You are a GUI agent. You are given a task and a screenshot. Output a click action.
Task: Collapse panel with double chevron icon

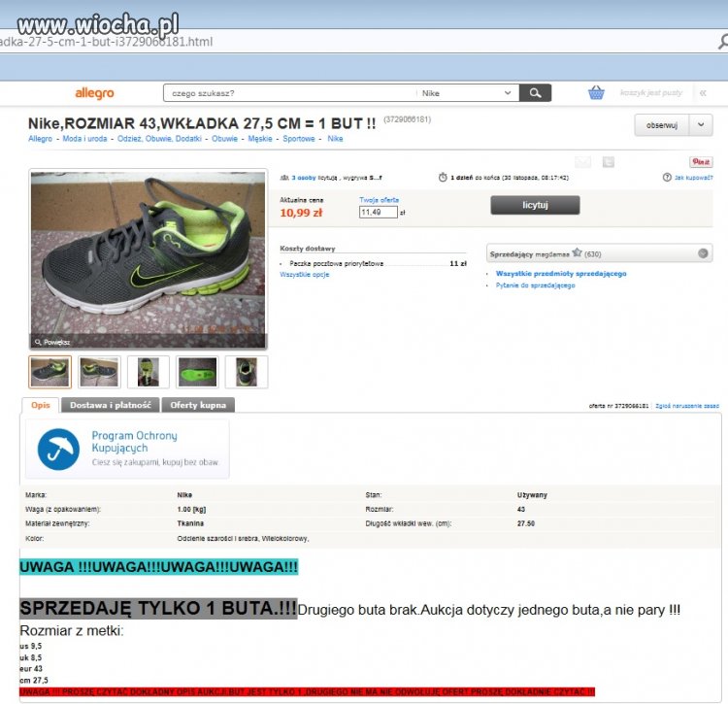(x=703, y=93)
